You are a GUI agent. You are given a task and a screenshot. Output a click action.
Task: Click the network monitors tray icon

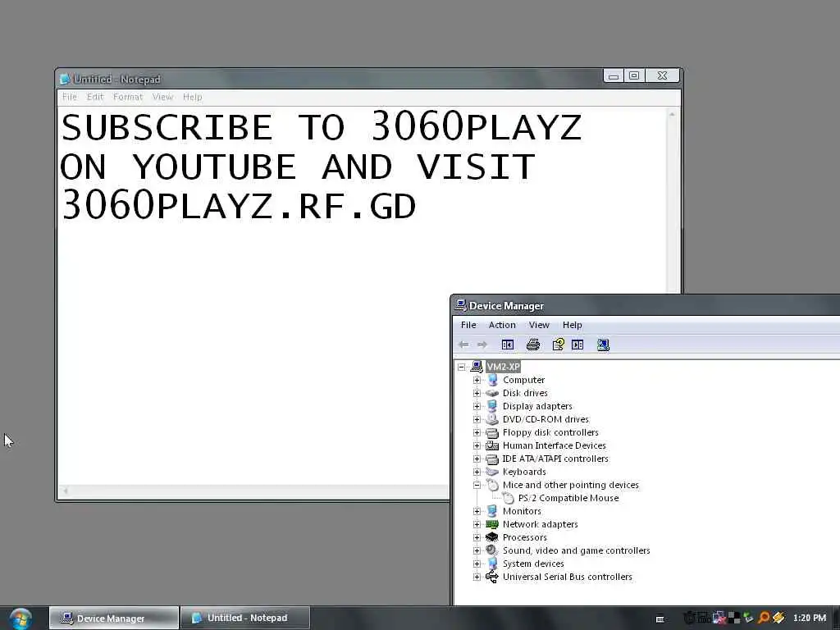pyautogui.click(x=719, y=618)
